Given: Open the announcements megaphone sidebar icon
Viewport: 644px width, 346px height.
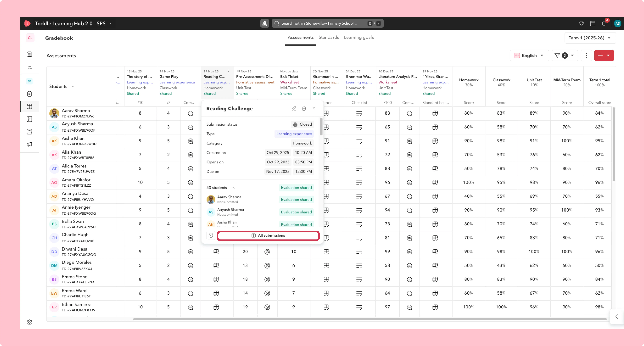Looking at the screenshot, I should 29,144.
